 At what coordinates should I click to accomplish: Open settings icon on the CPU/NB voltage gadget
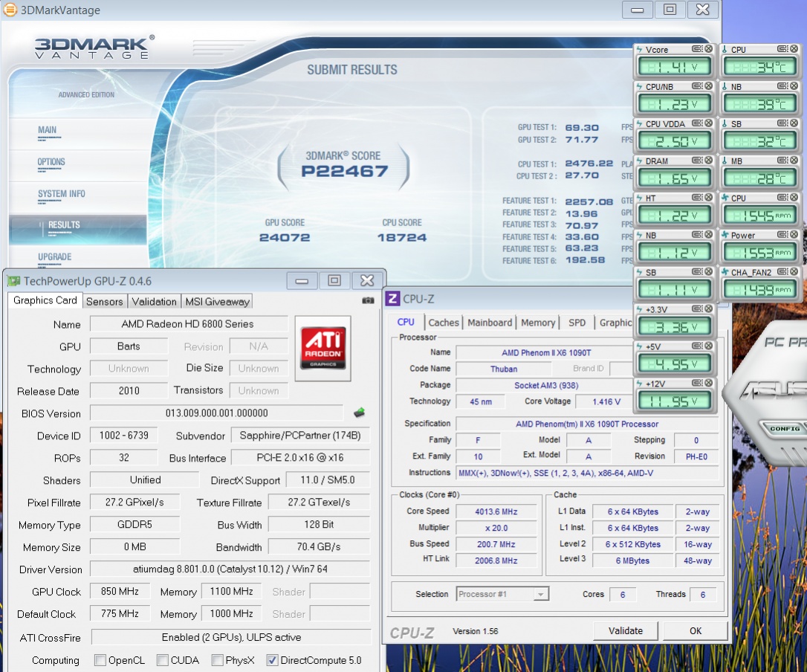[x=697, y=86]
